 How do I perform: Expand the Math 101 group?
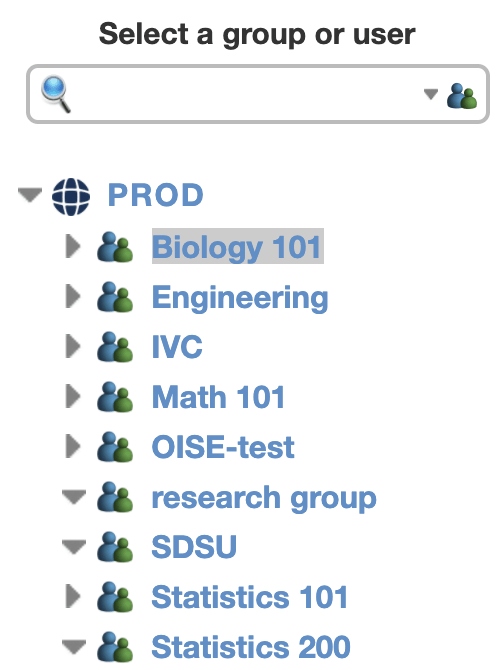(x=73, y=396)
